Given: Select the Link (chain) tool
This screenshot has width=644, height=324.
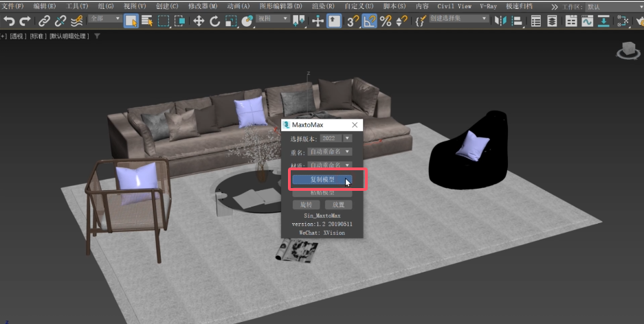Looking at the screenshot, I should (45, 21).
